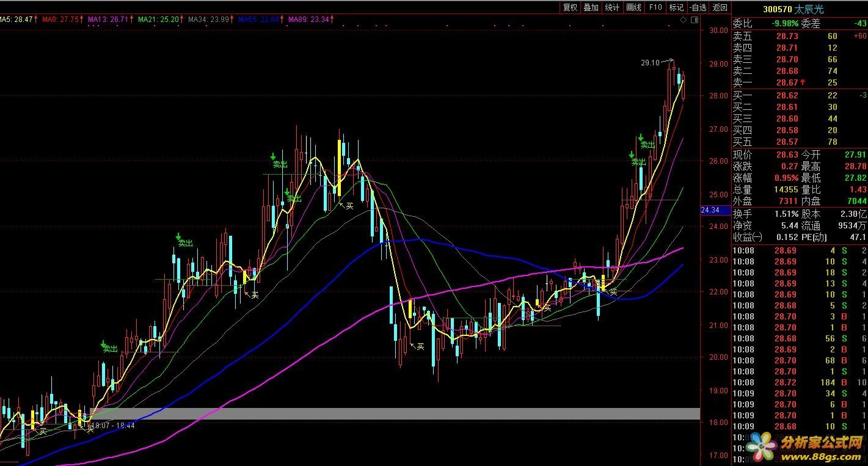Screen dimensions: 868x466
Task: Select the 买一 28.62 bid row
Action: pyautogui.click(x=800, y=95)
